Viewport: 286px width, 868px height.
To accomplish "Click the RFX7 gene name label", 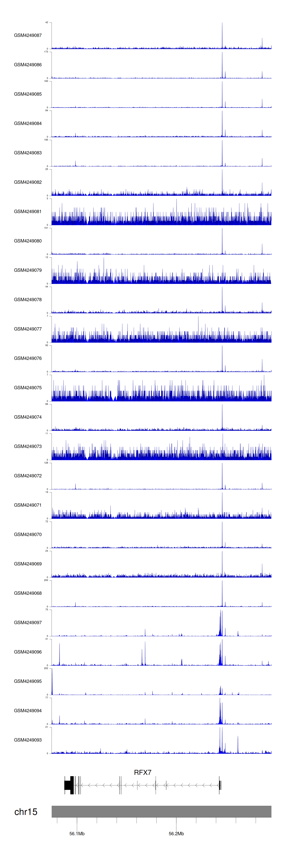I will coord(142,772).
